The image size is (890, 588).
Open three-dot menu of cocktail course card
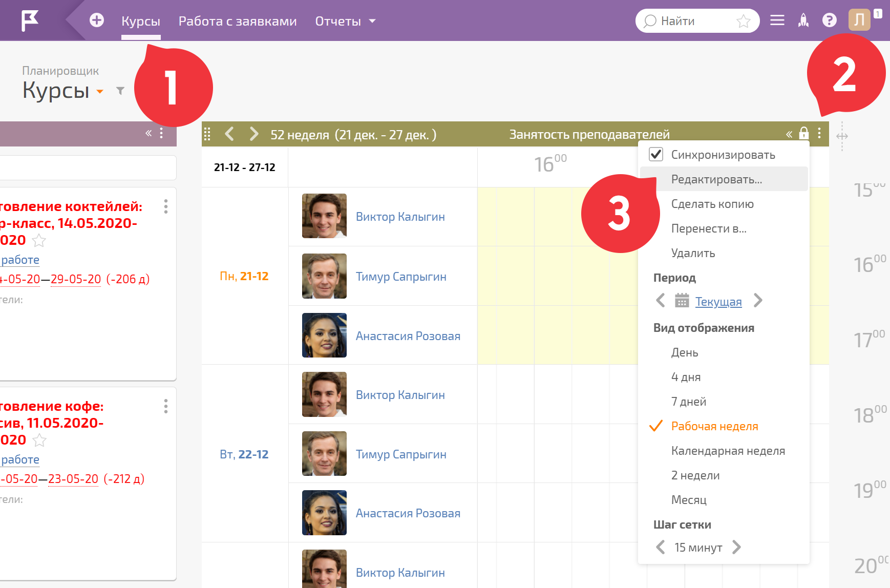[165, 206]
